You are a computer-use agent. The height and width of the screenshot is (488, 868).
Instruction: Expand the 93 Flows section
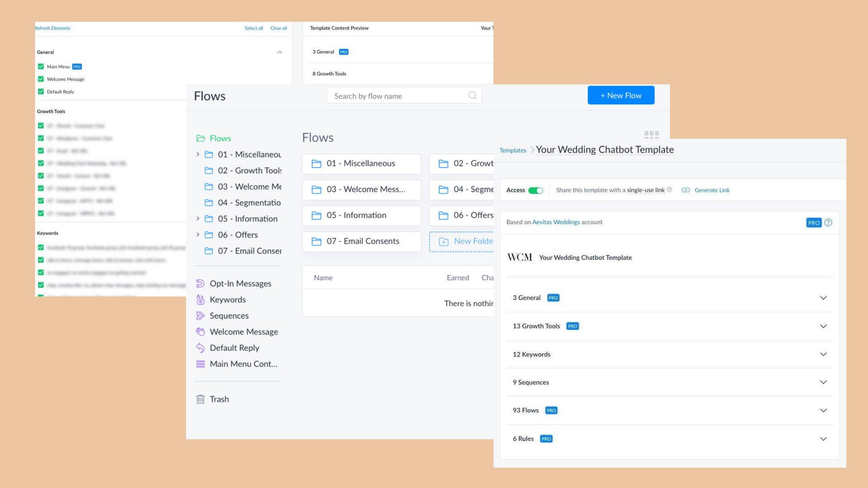[823, 410]
